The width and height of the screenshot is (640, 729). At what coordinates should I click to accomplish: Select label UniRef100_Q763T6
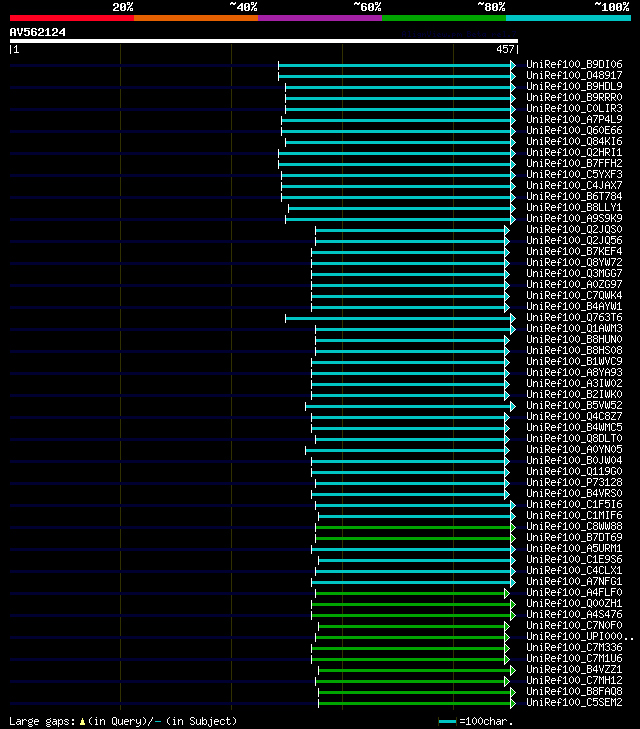(x=574, y=318)
